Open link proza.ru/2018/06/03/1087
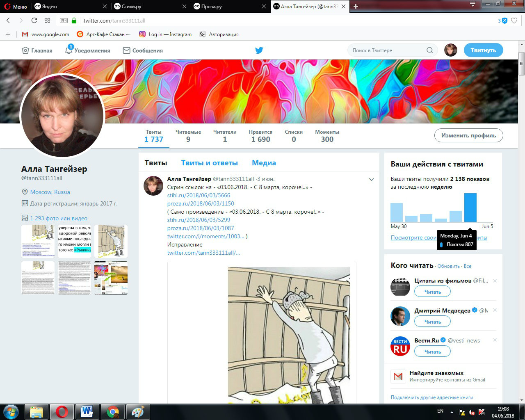This screenshot has height=420, width=525. coord(201,228)
